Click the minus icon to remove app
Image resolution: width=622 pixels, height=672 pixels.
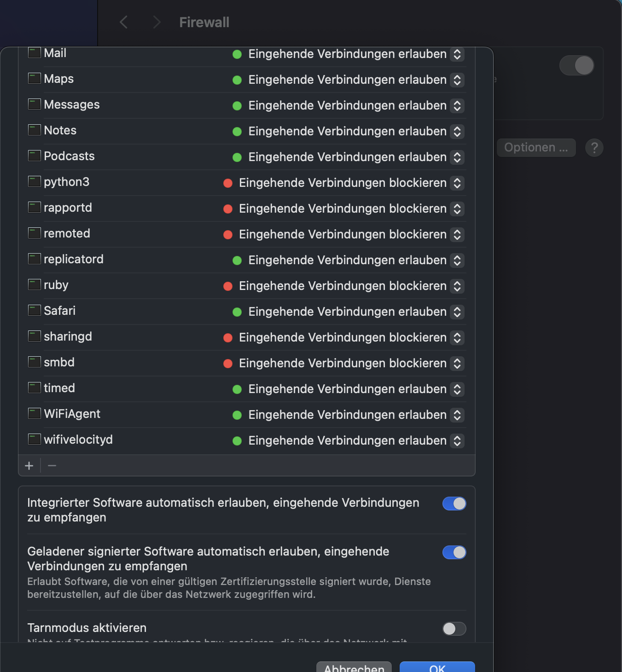pos(52,466)
